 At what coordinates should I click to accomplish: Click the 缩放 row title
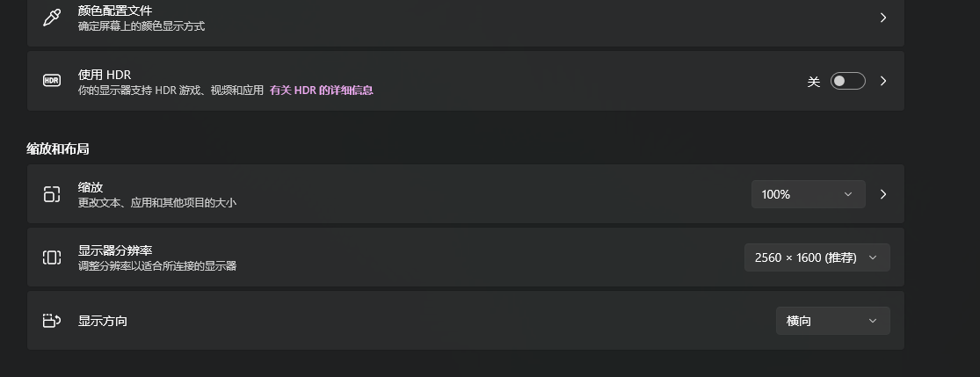(x=91, y=187)
